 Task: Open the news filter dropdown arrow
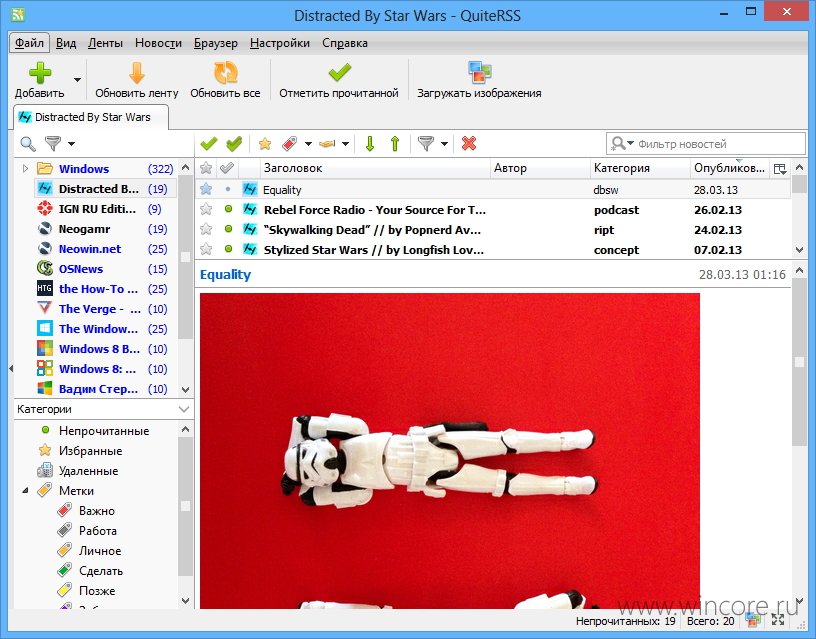point(444,144)
